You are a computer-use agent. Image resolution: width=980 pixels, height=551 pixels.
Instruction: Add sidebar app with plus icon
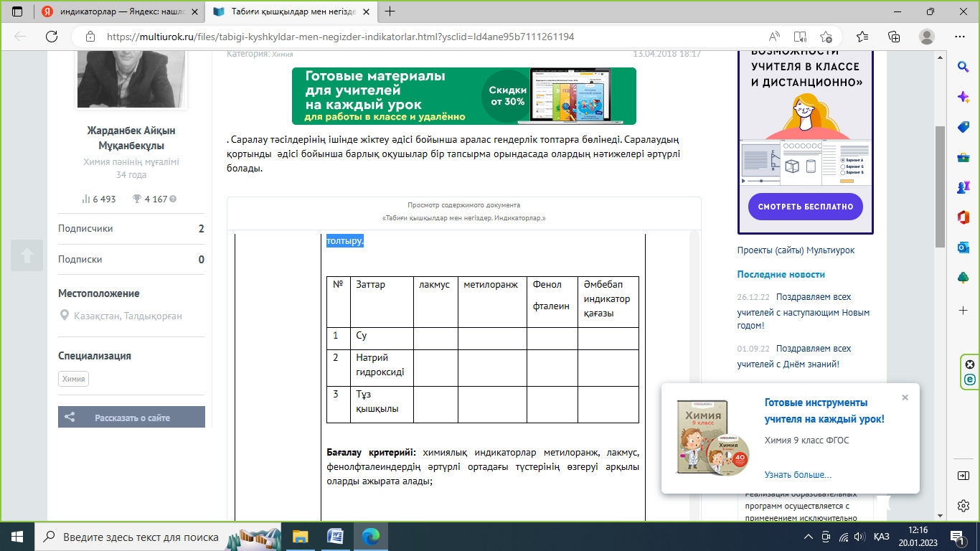963,310
